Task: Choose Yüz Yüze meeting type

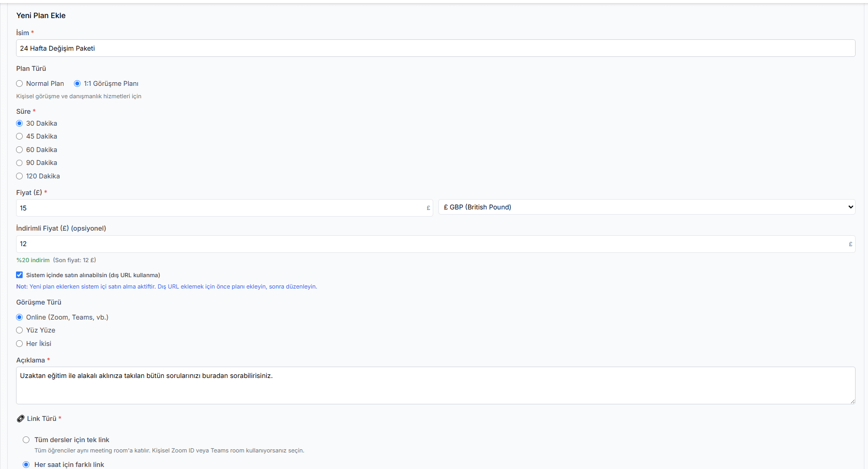Action: click(x=20, y=330)
